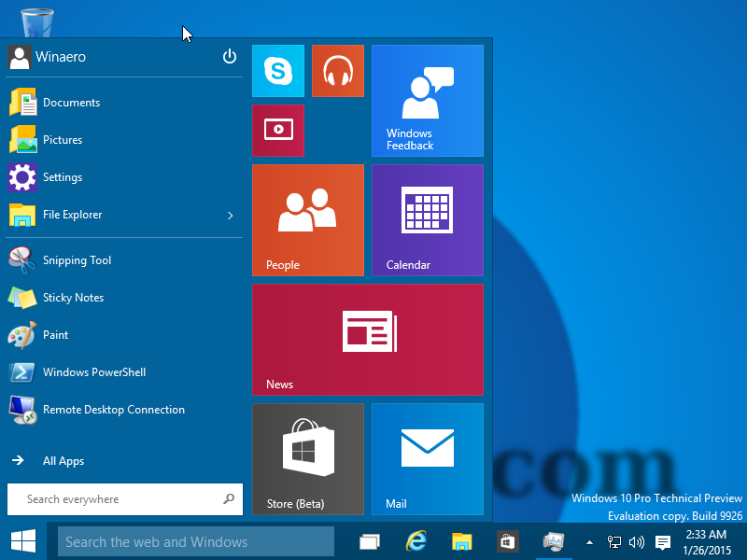Expand the File Explorer submenu arrow
747x560 pixels.
click(x=230, y=216)
